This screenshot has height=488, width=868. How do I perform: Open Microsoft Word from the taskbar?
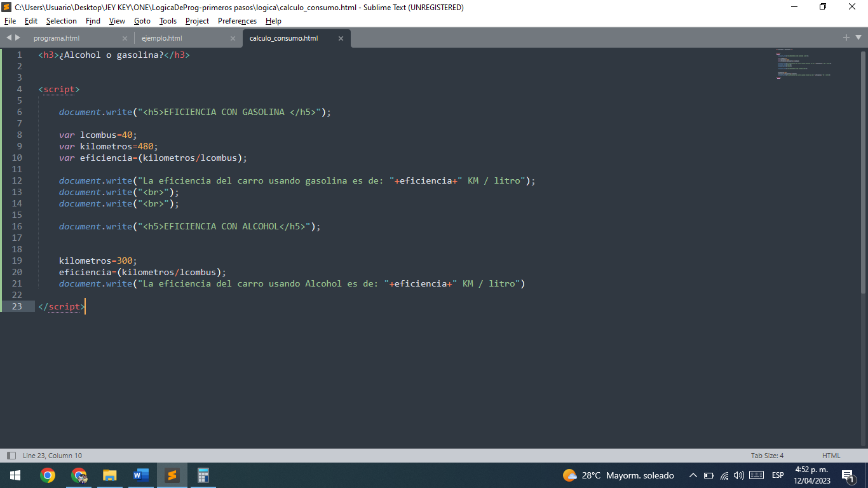141,475
